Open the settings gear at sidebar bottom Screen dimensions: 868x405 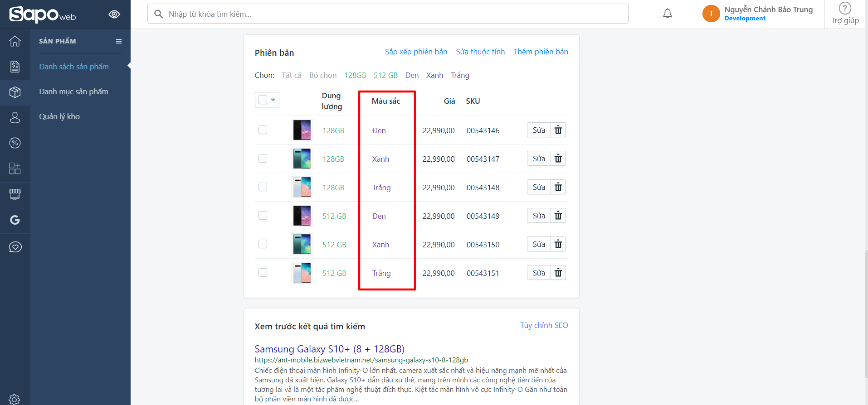click(x=15, y=399)
